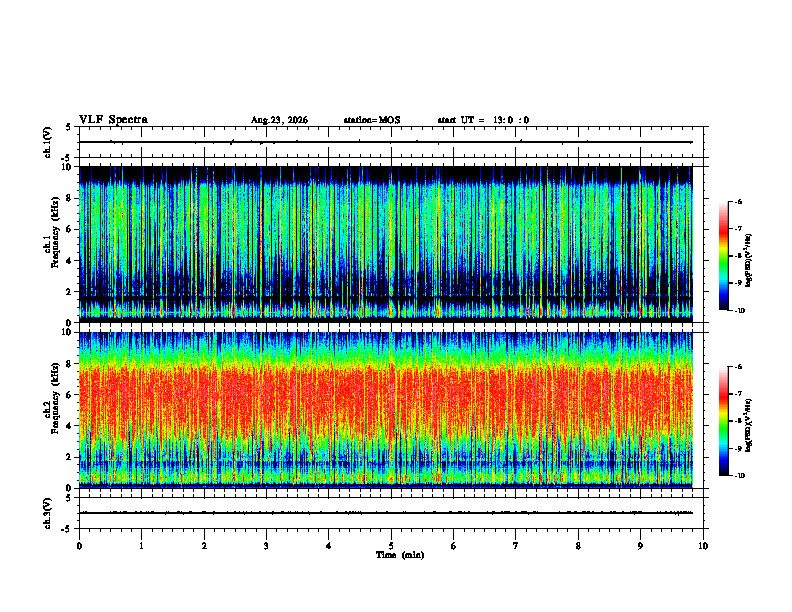Click the date label "Aug.23, 2026"
Image resolution: width=792 pixels, height=612 pixels.
click(279, 120)
